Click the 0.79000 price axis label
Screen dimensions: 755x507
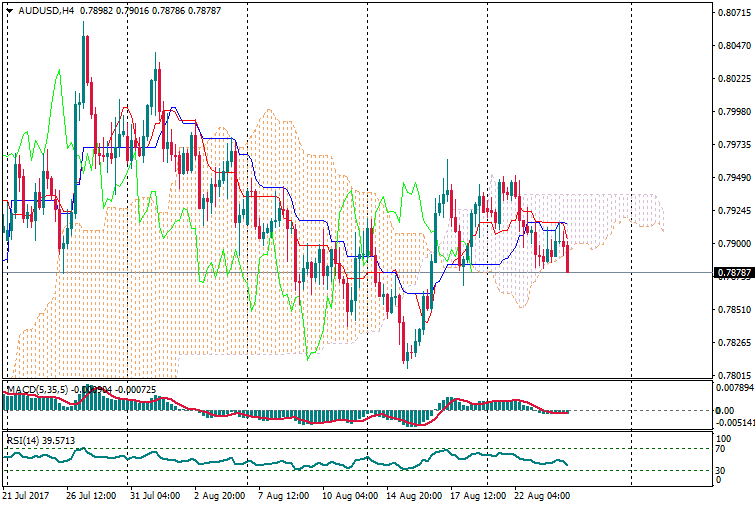point(733,244)
